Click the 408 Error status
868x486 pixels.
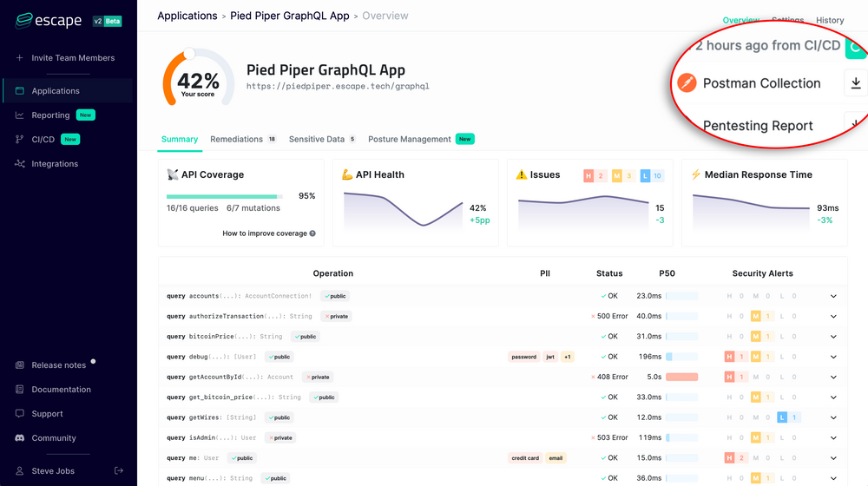[609, 377]
